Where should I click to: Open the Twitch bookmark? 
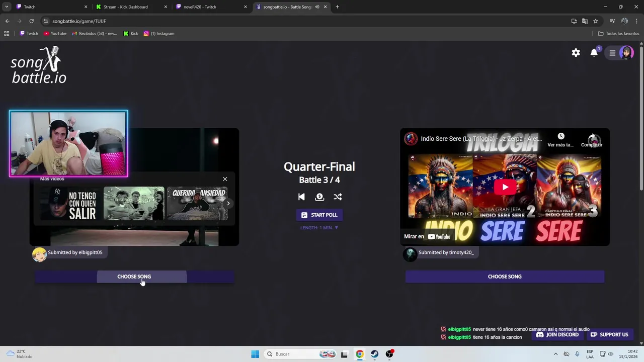pos(29,34)
